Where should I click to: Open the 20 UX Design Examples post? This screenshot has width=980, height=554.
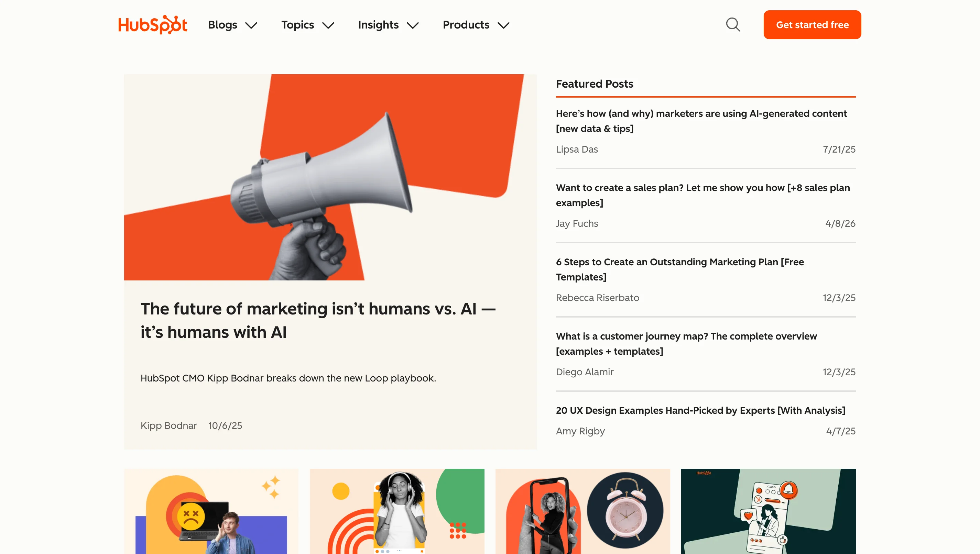coord(700,410)
